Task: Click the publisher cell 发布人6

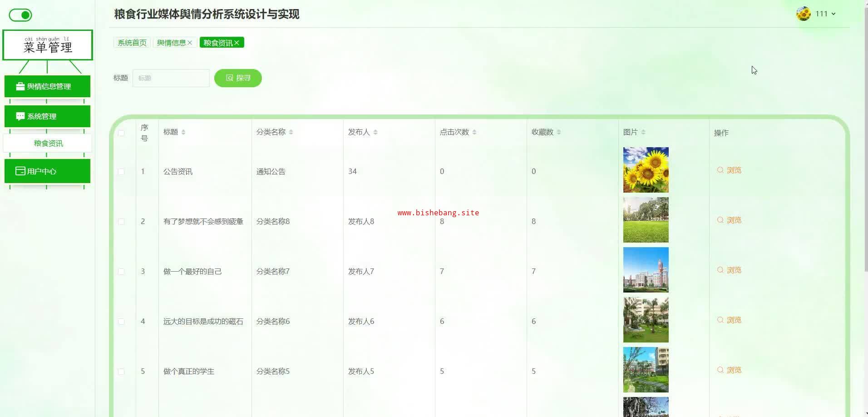Action: pyautogui.click(x=361, y=322)
